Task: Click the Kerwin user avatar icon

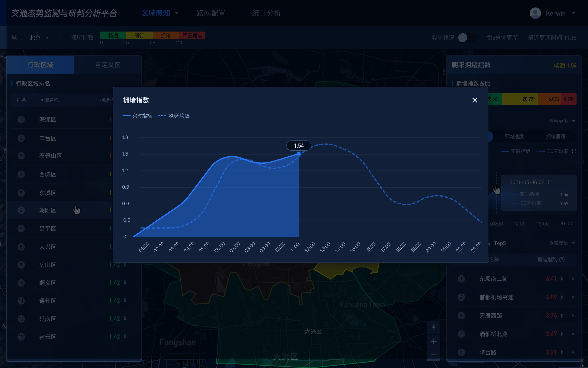Action: point(535,13)
